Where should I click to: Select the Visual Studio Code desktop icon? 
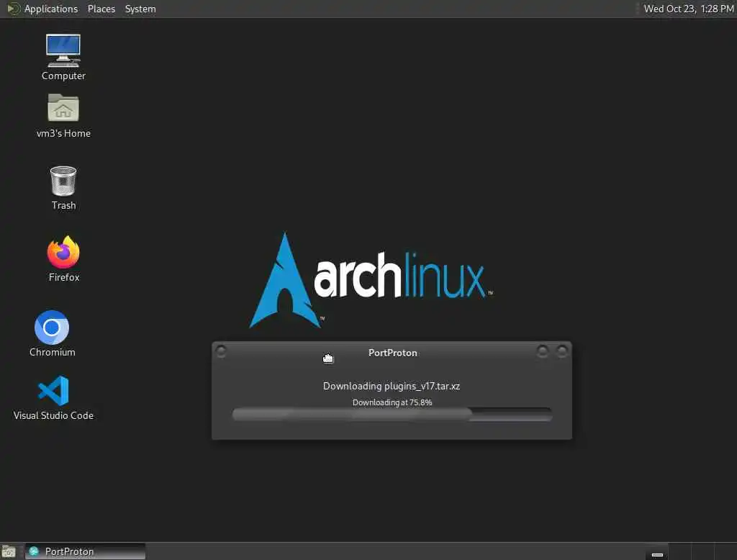coord(53,397)
